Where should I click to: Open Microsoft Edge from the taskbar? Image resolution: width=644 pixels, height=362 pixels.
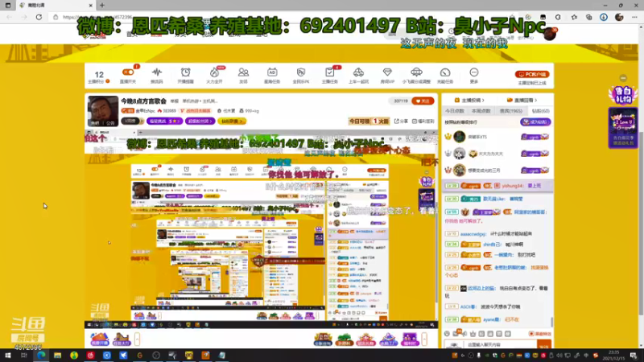tap(41, 355)
